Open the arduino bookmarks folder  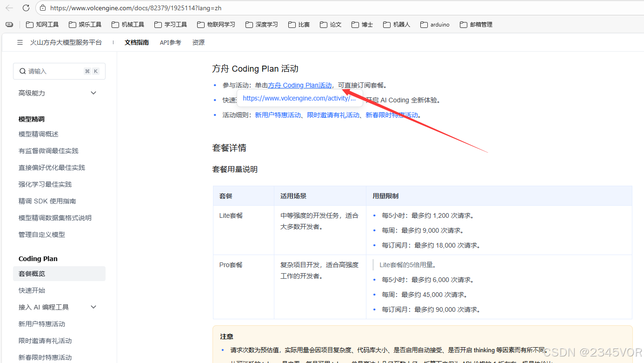point(435,24)
